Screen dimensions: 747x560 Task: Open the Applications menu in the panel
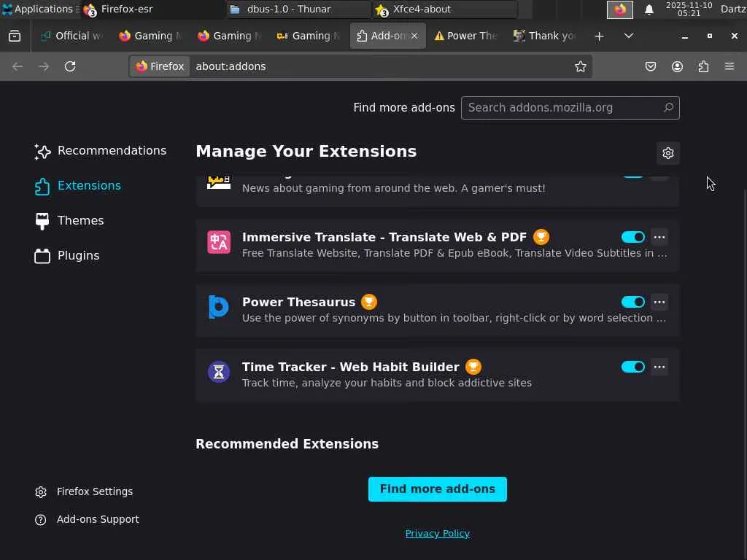coord(40,9)
